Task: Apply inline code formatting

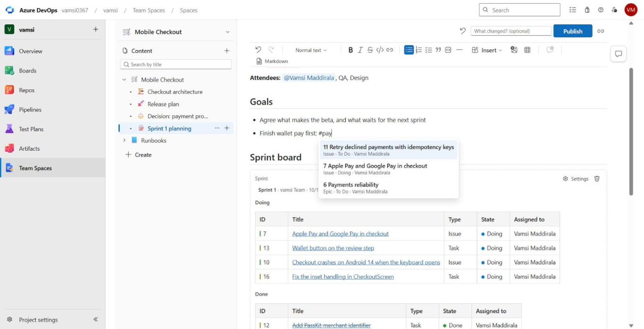Action: [380, 50]
